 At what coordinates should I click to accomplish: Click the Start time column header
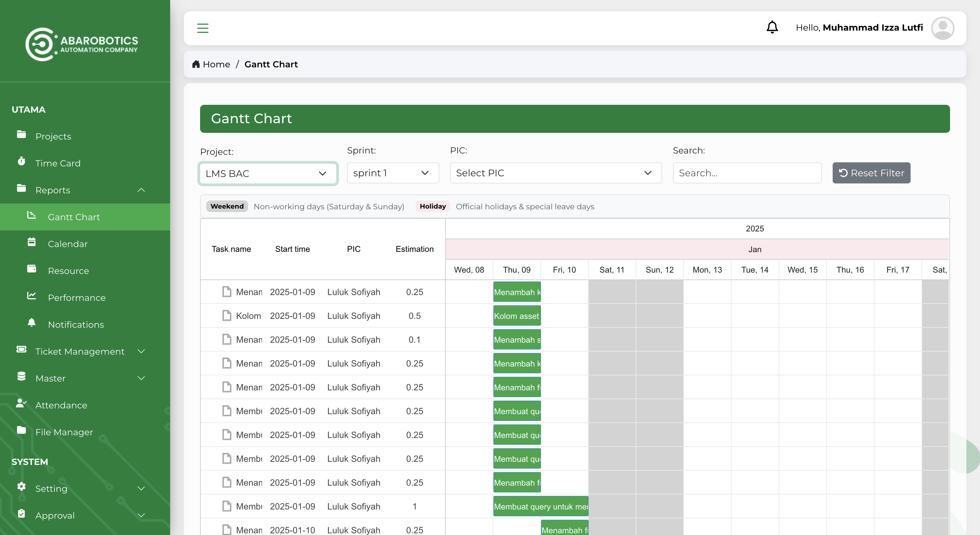coord(292,249)
